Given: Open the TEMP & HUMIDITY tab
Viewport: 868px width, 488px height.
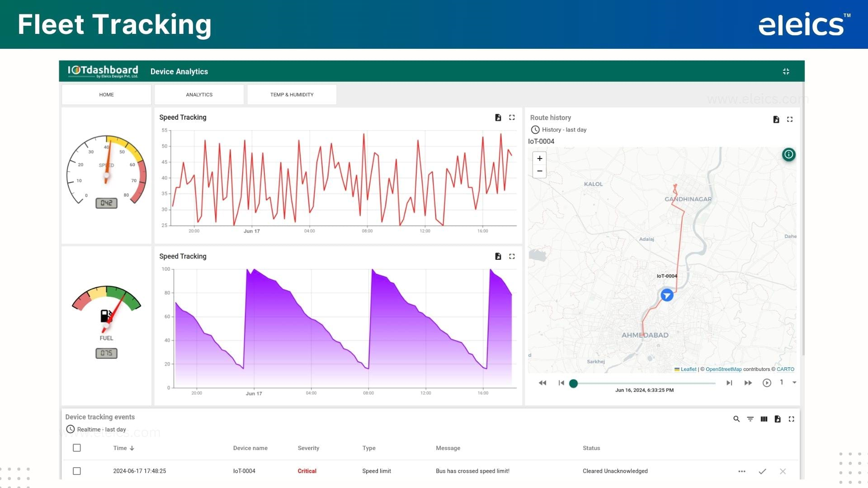Looking at the screenshot, I should click(292, 94).
